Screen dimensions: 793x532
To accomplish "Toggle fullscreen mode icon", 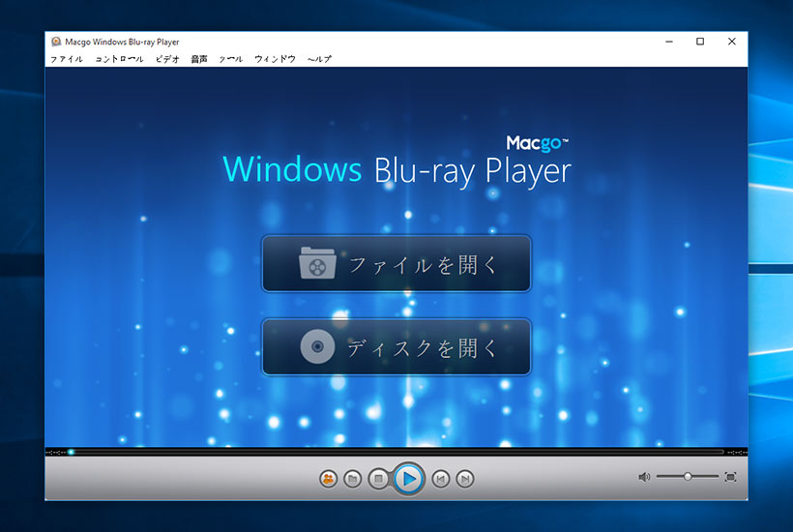I will [x=730, y=477].
